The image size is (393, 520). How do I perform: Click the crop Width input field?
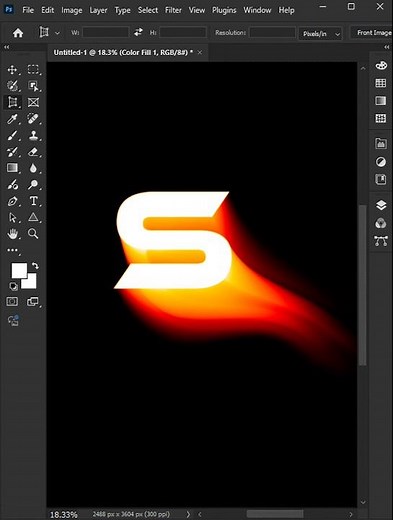(x=106, y=32)
